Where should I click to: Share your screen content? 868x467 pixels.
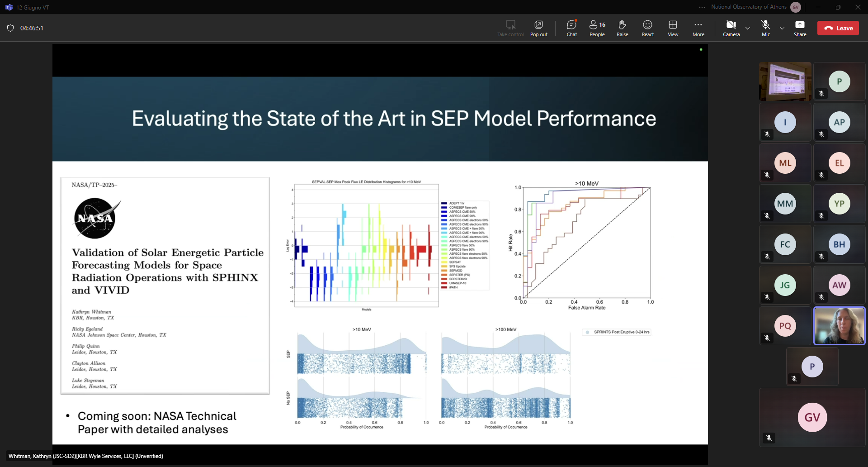tap(800, 28)
